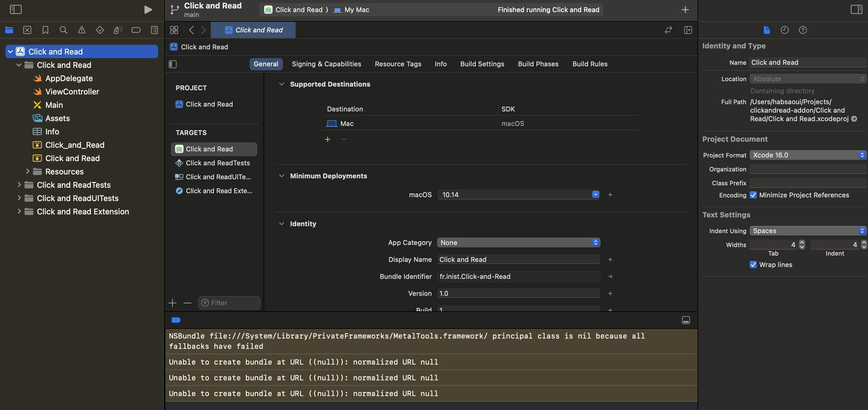868x410 pixels.
Task: Click the branch icon beside main
Action: click(x=174, y=9)
